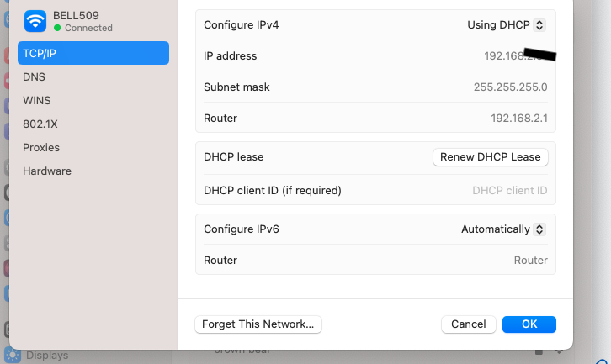The image size is (611, 364).
Task: Go to the 802.1X tab
Action: coord(40,124)
